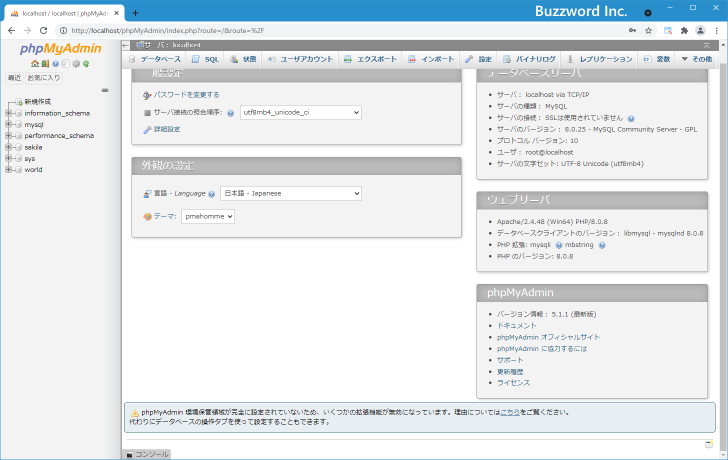Click help icon next to 言語 - Language
The width and height of the screenshot is (728, 460).
click(x=212, y=194)
